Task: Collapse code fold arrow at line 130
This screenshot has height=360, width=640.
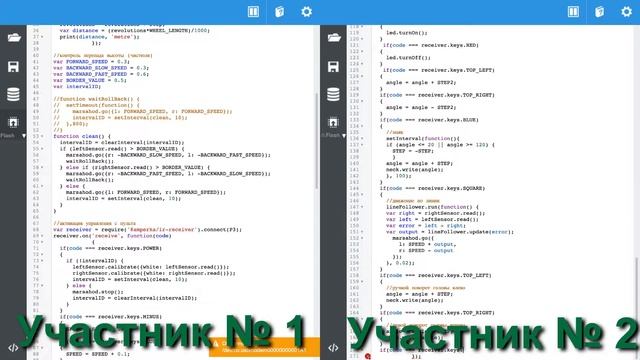Action: pyautogui.click(x=362, y=101)
